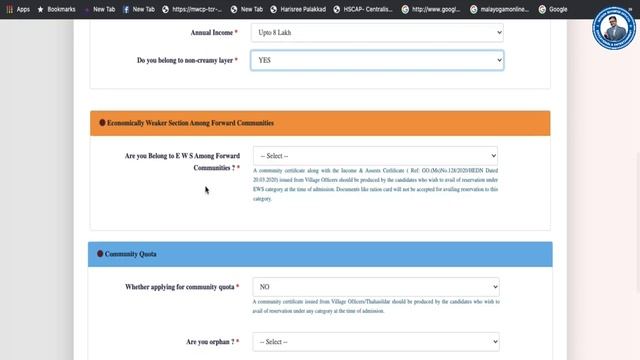The image size is (640, 360).
Task: Click the 'Are you orphan ?' label
Action: [212, 342]
